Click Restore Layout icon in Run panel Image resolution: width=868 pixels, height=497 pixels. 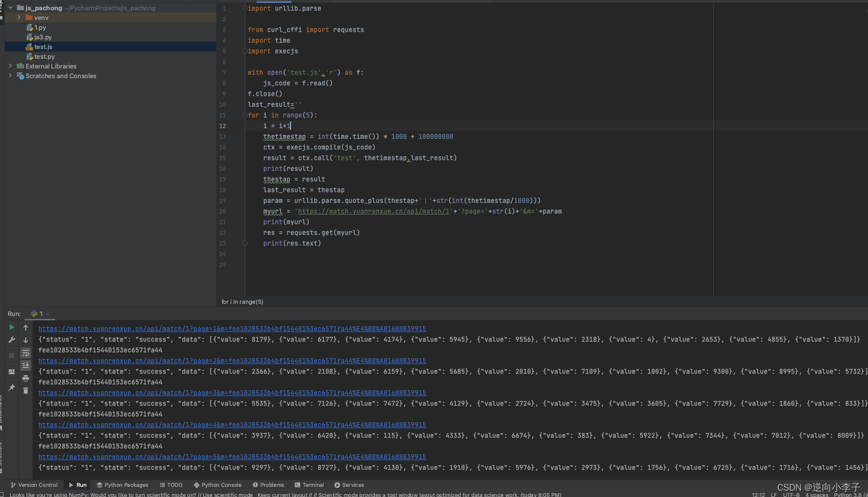12,372
